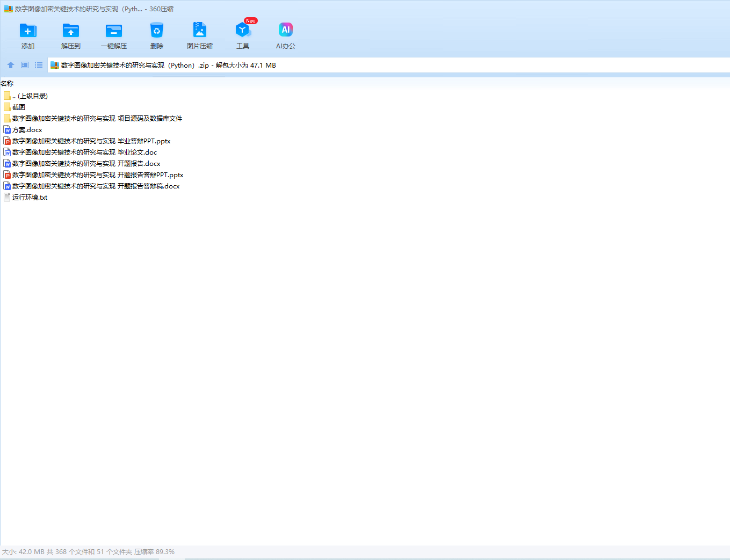Select the 毕业论文.doc file
The height and width of the screenshot is (560, 730).
click(80, 152)
